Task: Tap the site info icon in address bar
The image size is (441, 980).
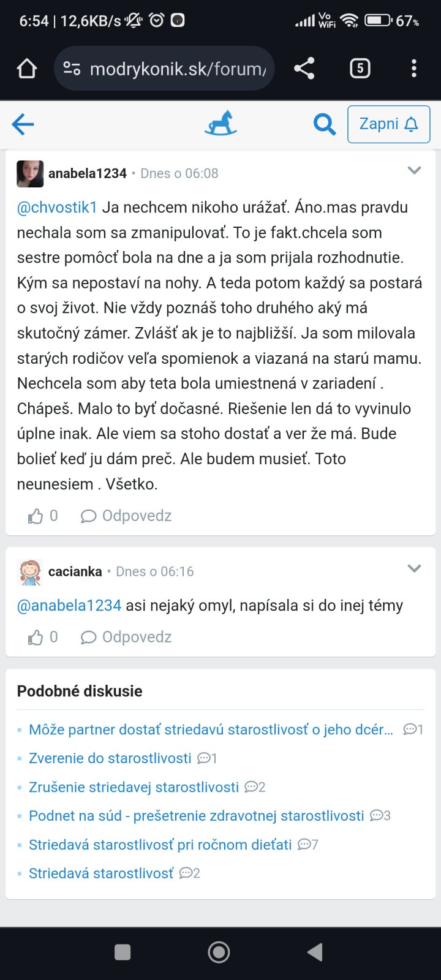Action: [x=72, y=69]
